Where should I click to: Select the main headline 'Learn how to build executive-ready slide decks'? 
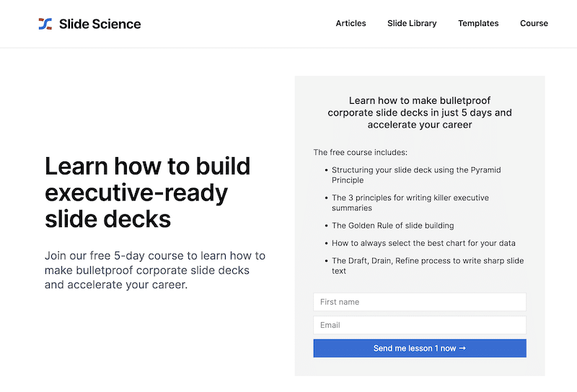(x=148, y=192)
